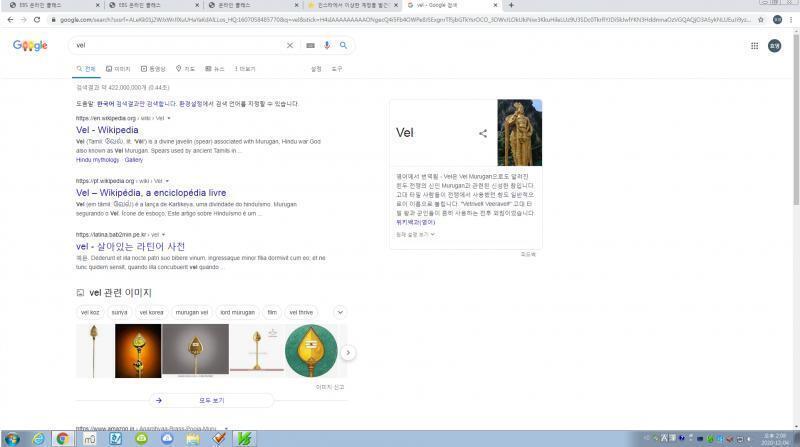
Task: Open the Google apps grid
Action: [754, 46]
